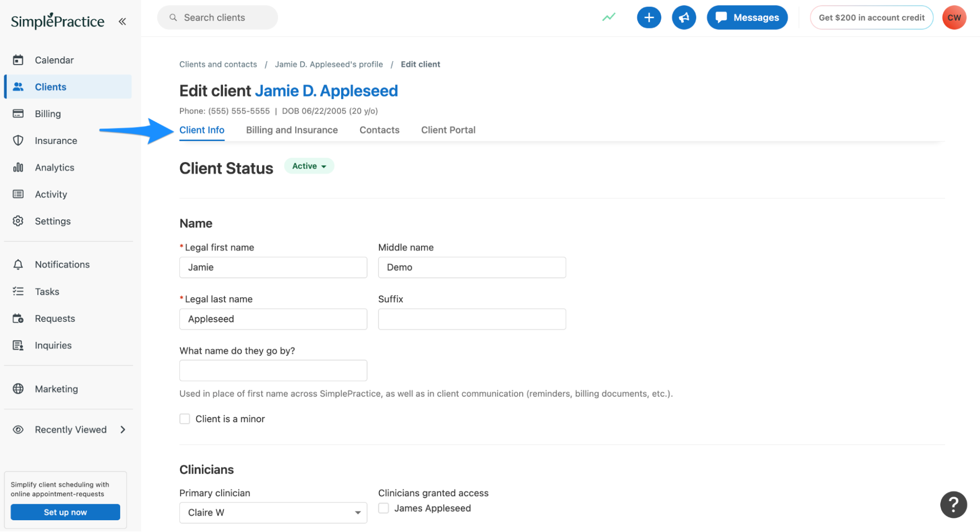This screenshot has width=980, height=532.
Task: Click the Requests calendar icon
Action: point(18,318)
